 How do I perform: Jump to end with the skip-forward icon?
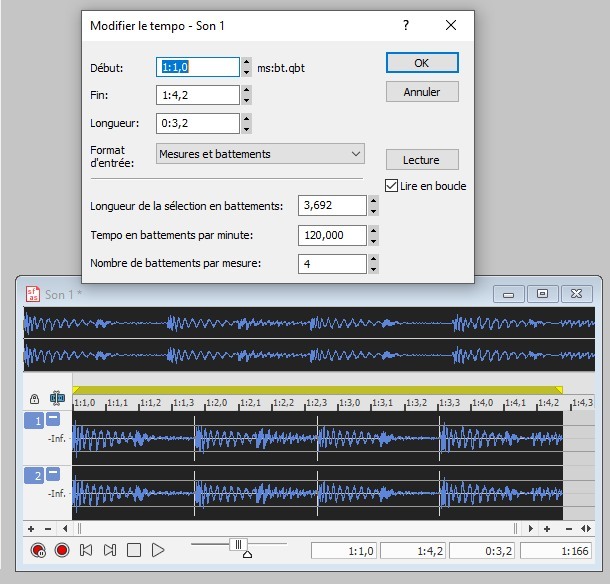click(x=110, y=549)
